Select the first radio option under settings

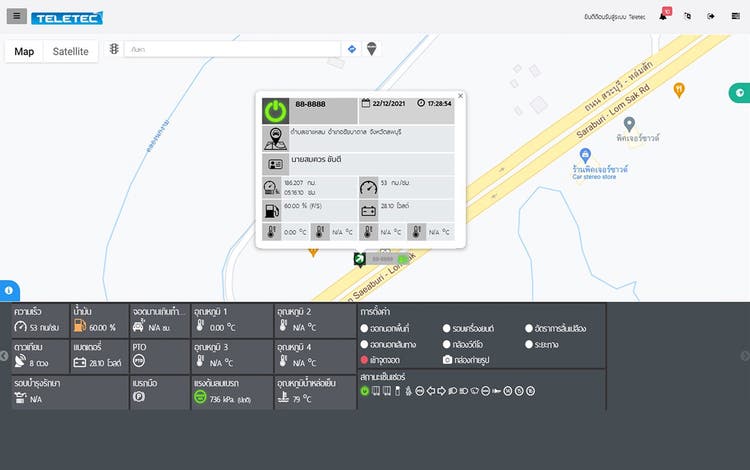click(364, 328)
